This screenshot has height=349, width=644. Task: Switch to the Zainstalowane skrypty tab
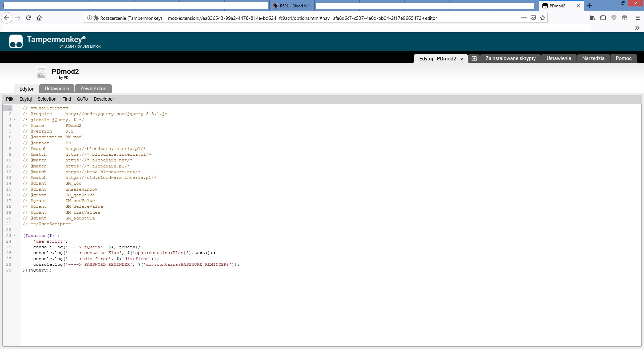(x=510, y=58)
